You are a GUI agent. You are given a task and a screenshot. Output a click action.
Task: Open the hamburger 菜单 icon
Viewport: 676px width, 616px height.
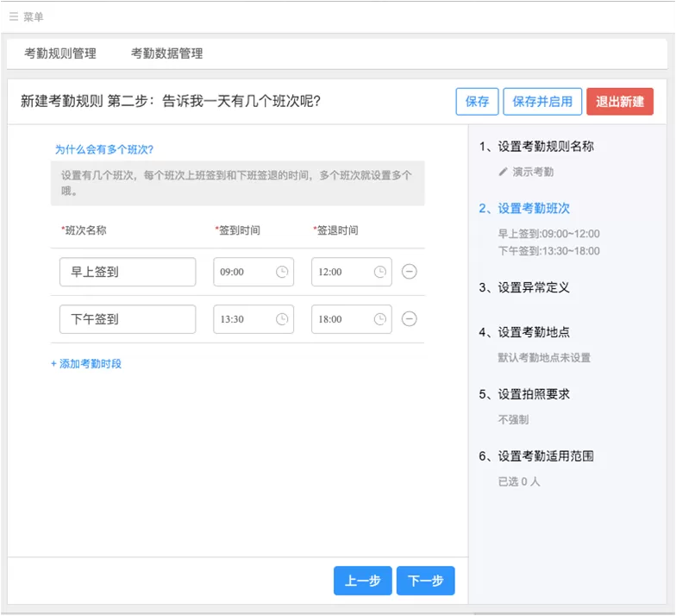(14, 17)
